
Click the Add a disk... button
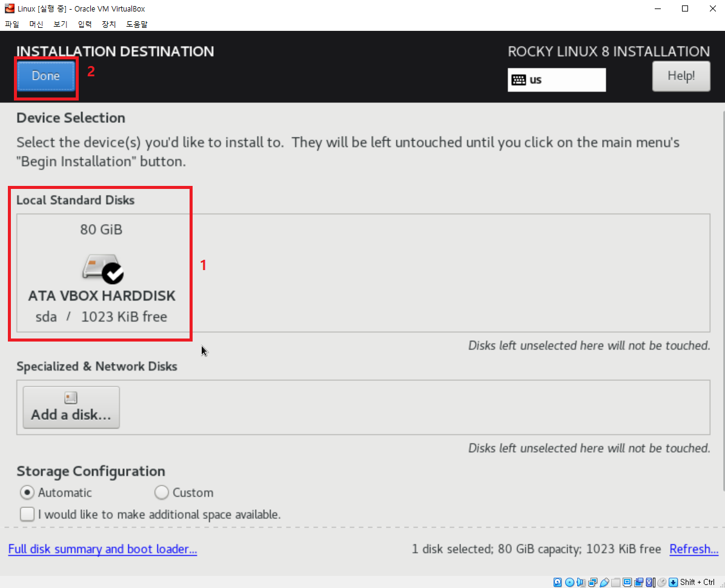coord(71,408)
